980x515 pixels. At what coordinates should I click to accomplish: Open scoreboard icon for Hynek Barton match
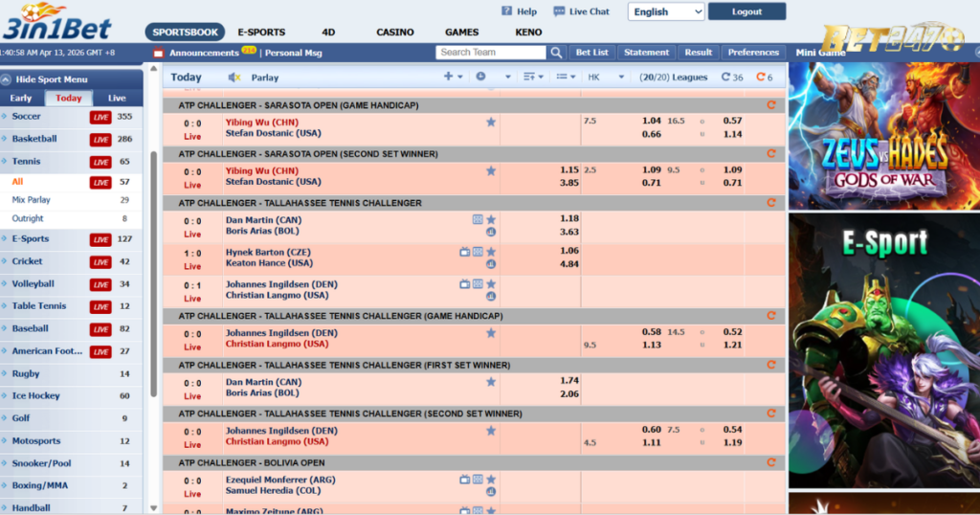coord(478,252)
